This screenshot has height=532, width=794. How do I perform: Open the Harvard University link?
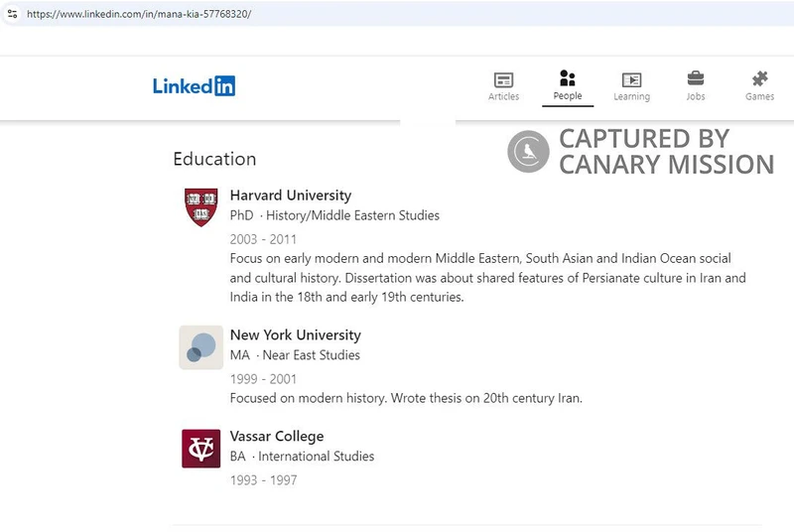(290, 196)
